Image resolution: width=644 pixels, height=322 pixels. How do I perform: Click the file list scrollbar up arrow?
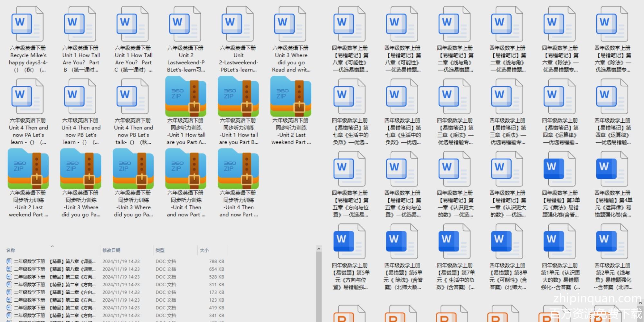319,249
